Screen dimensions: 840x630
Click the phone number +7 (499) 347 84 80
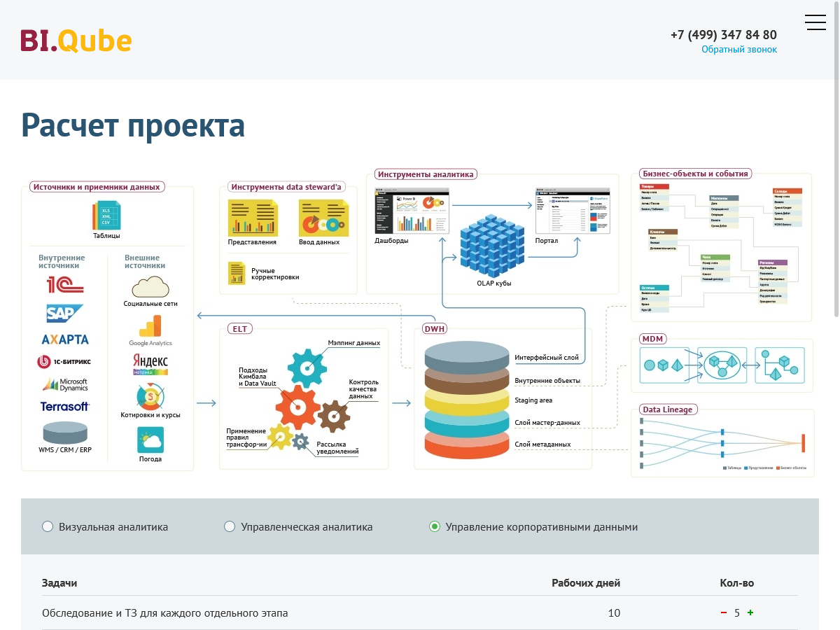tap(723, 34)
